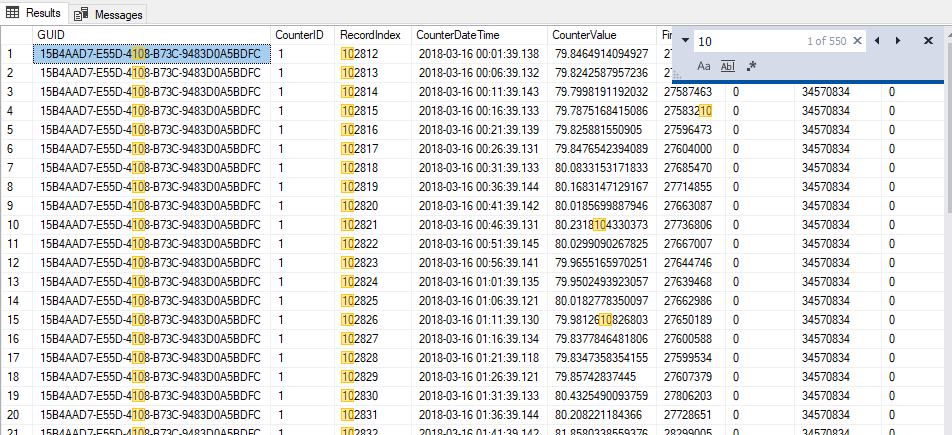Select the CounterValue column header
Screen dimensions: 952x435
click(602, 35)
